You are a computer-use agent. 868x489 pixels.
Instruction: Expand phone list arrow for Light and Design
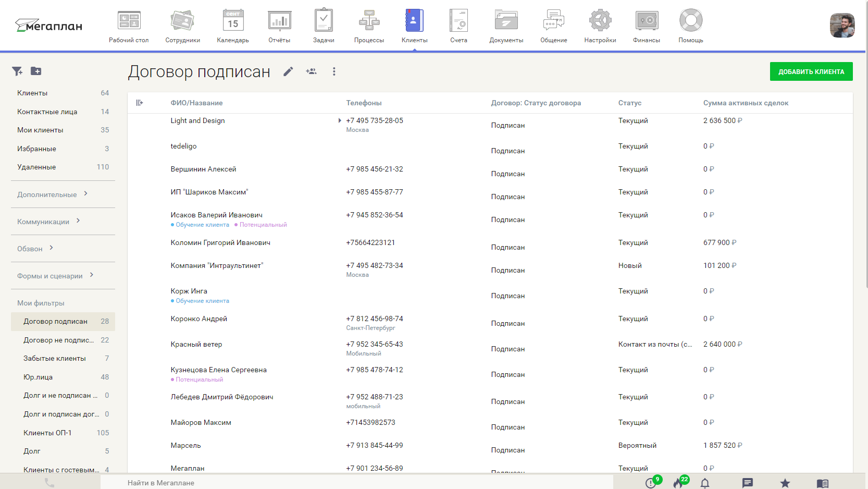coord(340,121)
